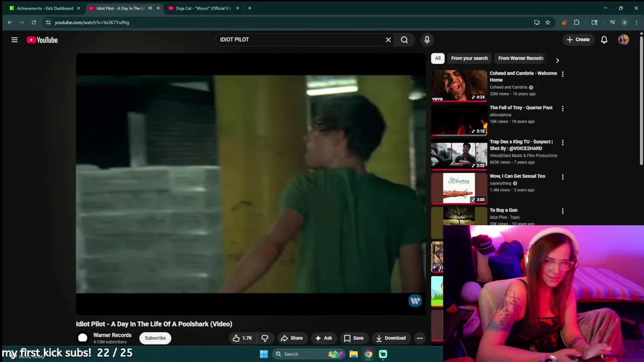Start voice search with the microphone

(x=427, y=40)
